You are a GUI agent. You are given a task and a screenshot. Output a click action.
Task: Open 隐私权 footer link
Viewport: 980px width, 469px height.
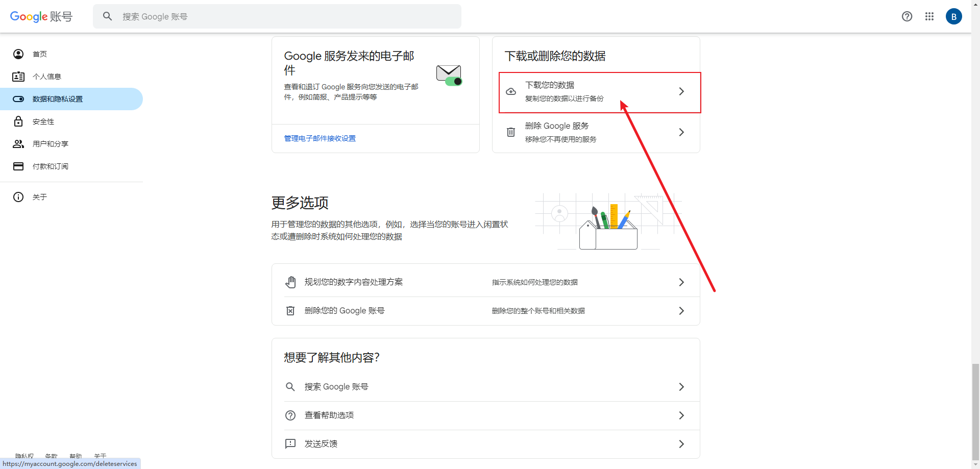pos(24,456)
